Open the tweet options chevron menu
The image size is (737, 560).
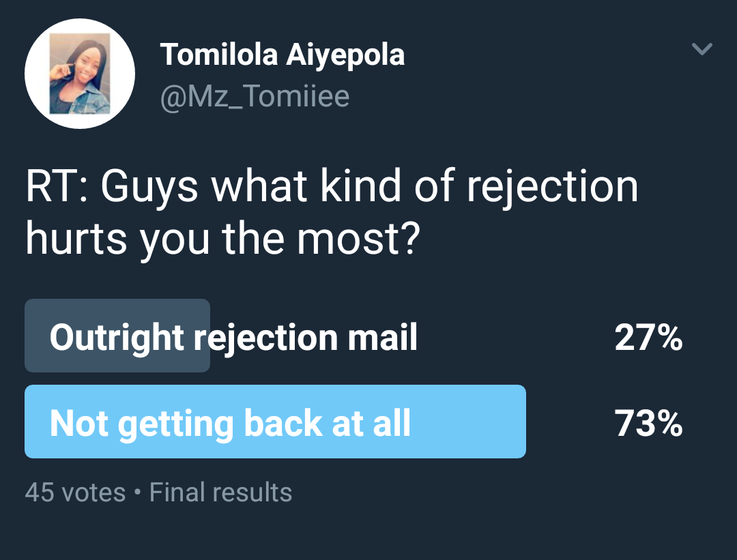pyautogui.click(x=702, y=49)
